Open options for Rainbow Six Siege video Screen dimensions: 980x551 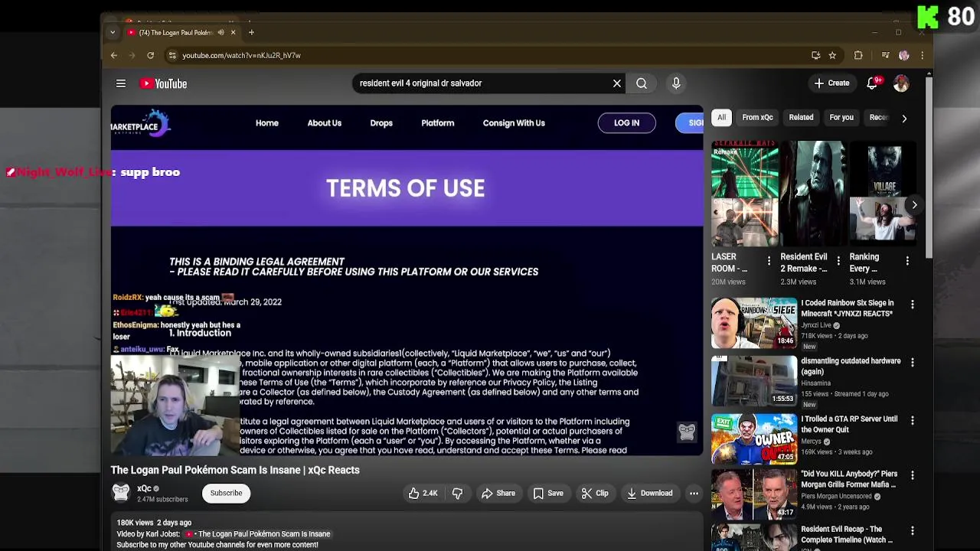pyautogui.click(x=913, y=305)
